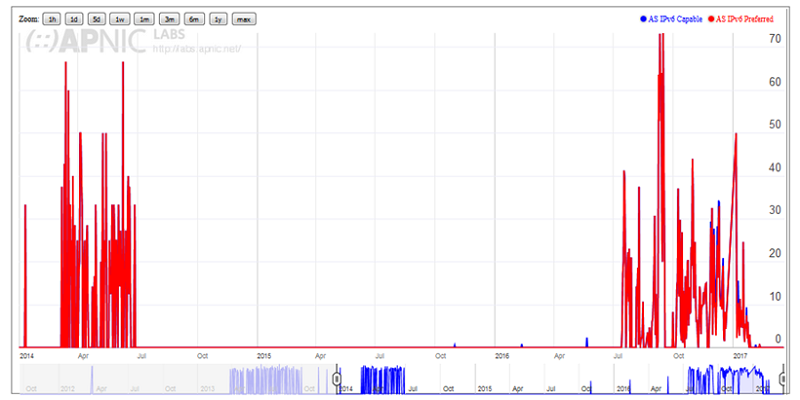Show full range with max button

(x=243, y=19)
